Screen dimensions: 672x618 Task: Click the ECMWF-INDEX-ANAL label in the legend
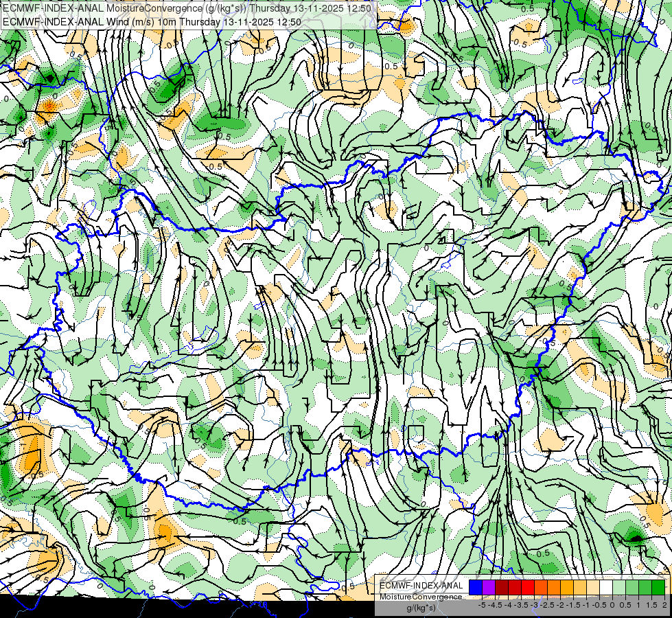(421, 586)
